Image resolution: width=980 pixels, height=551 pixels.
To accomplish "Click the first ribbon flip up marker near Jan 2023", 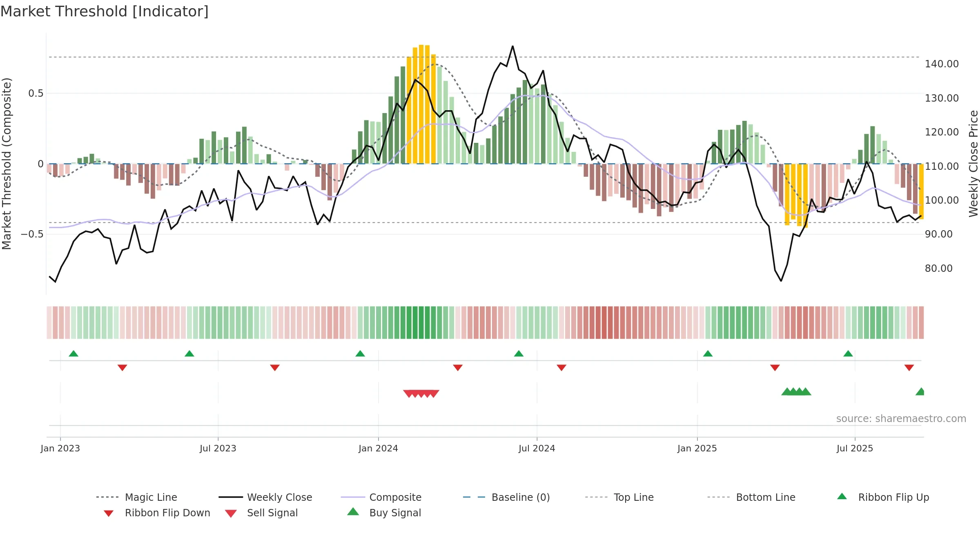I will pos(73,353).
